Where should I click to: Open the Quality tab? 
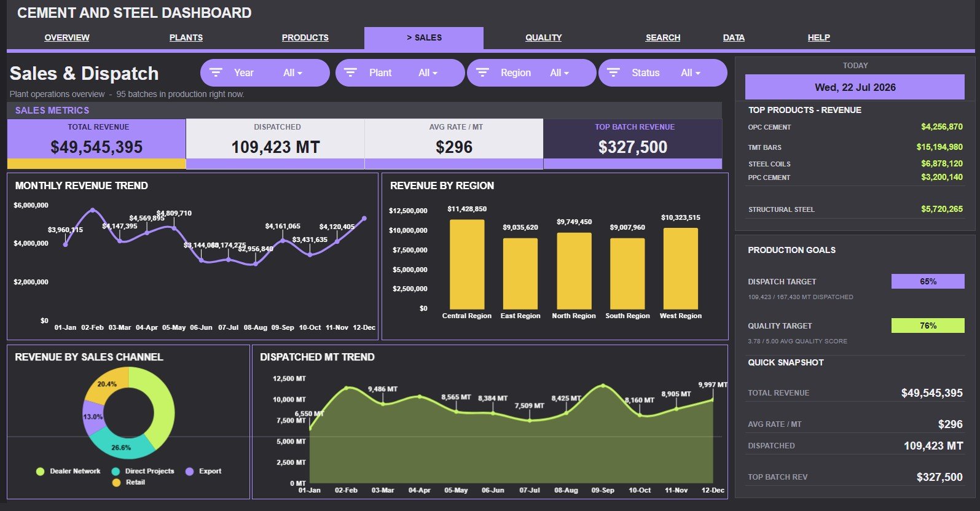click(x=544, y=37)
